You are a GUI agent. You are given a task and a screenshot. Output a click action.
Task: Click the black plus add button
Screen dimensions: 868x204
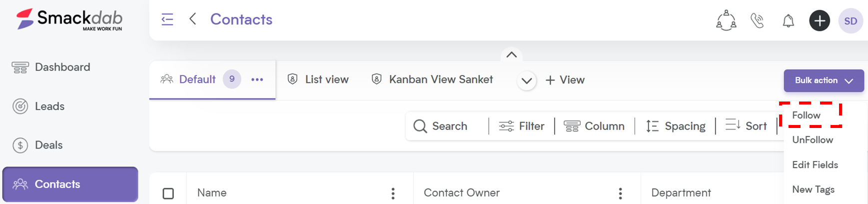coord(820,20)
